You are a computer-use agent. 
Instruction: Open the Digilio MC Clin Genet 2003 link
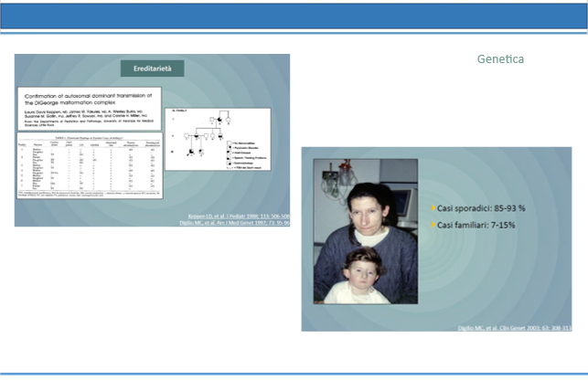click(x=515, y=328)
